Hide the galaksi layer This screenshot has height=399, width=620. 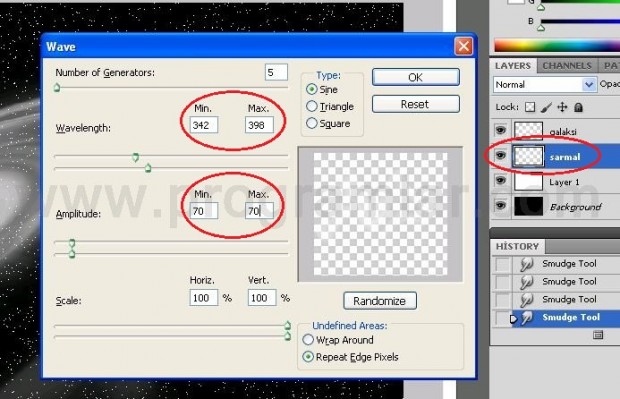pyautogui.click(x=501, y=130)
